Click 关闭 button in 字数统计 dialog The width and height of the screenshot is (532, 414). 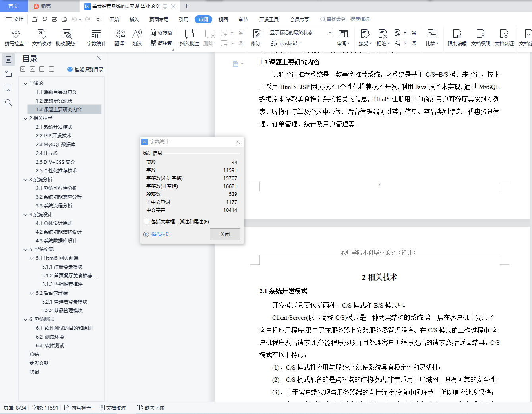click(x=225, y=234)
